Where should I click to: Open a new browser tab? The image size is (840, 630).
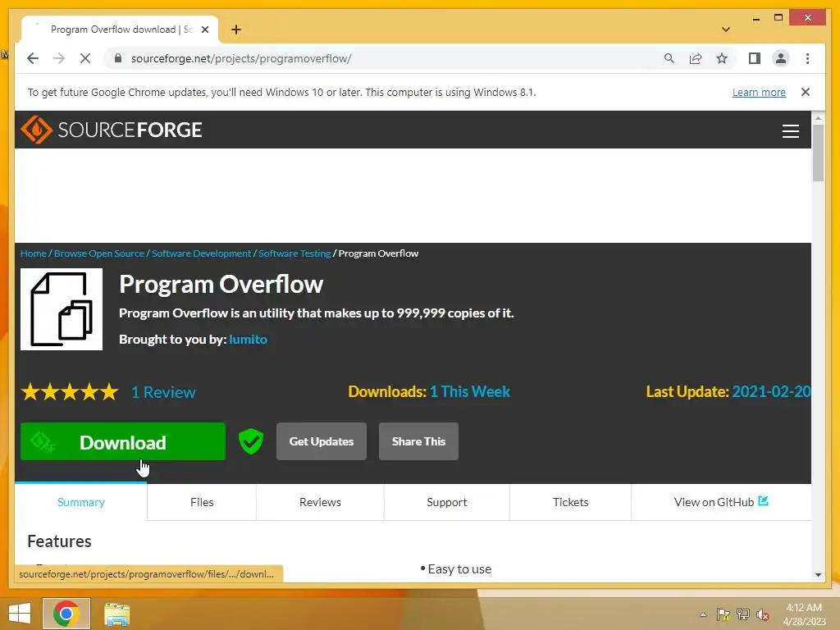click(236, 30)
